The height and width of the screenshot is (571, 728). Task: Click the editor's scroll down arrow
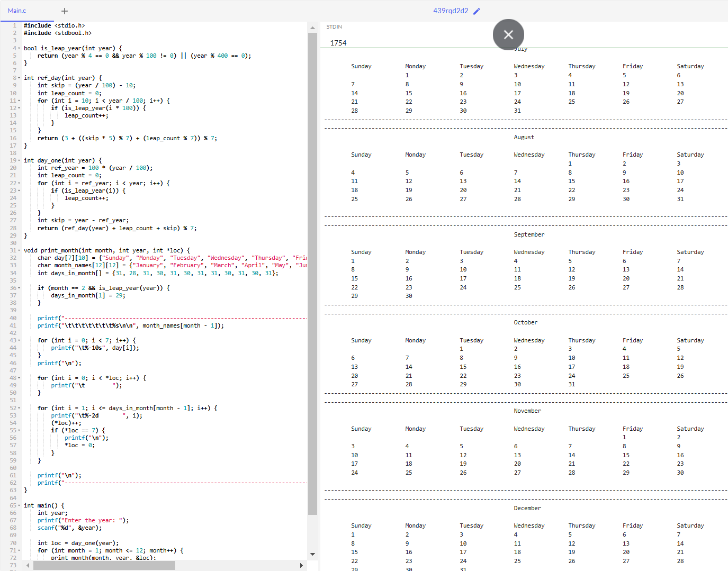312,554
